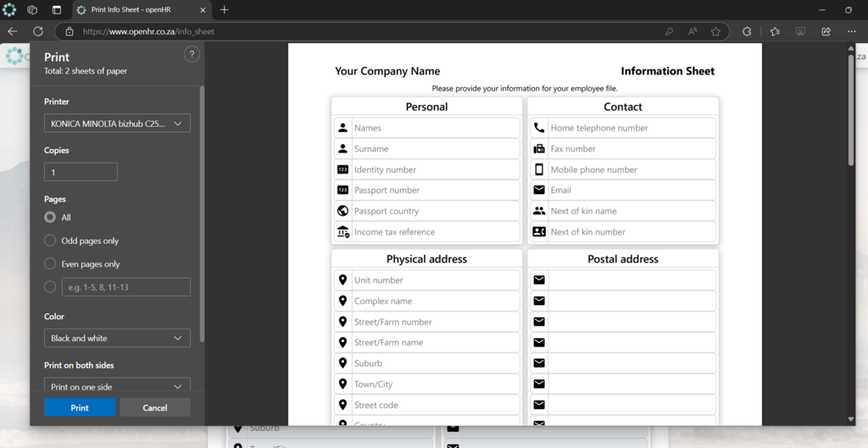Click the print preview vertical scrollbar
Image resolution: width=868 pixels, height=448 pixels.
click(x=851, y=109)
